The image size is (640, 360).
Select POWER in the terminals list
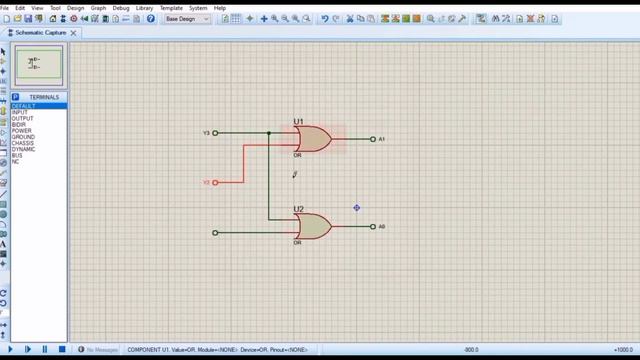click(39, 131)
